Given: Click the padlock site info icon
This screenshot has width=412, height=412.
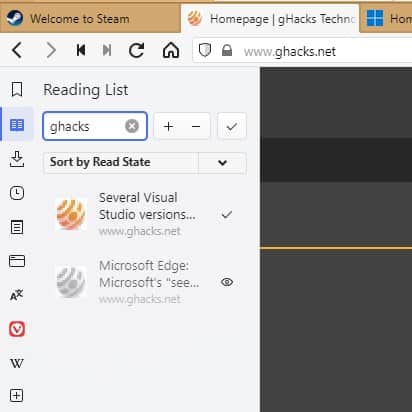Looking at the screenshot, I should (x=227, y=50).
